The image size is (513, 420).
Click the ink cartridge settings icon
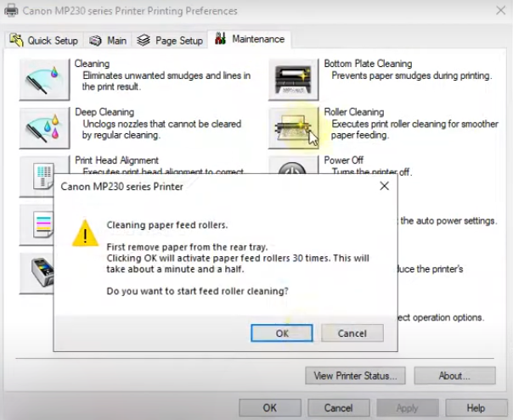click(x=37, y=273)
